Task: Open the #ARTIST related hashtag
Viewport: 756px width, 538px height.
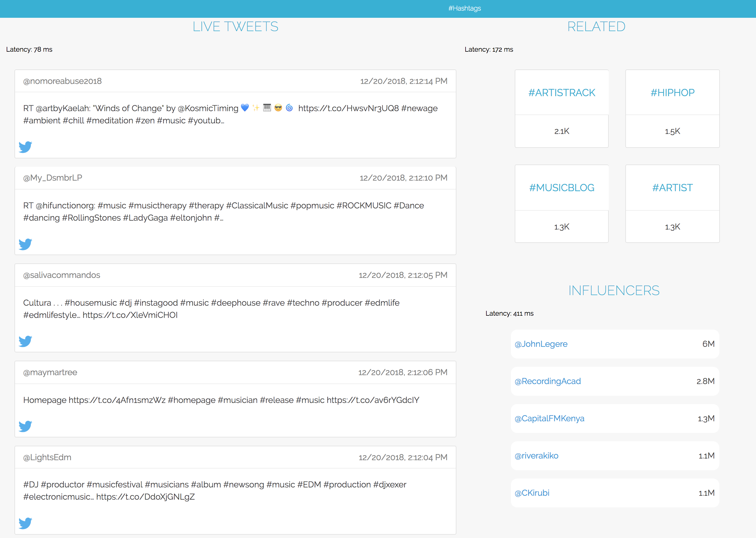Action: click(x=673, y=188)
